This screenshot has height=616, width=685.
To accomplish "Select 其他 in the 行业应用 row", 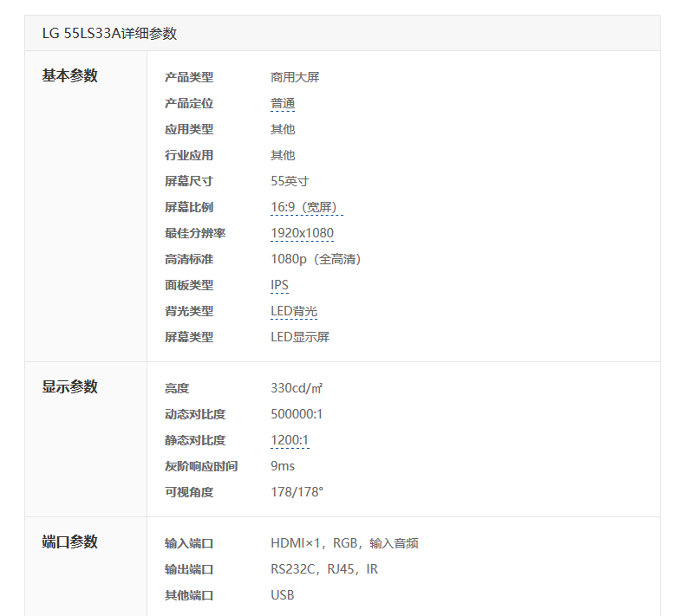I will (x=283, y=155).
